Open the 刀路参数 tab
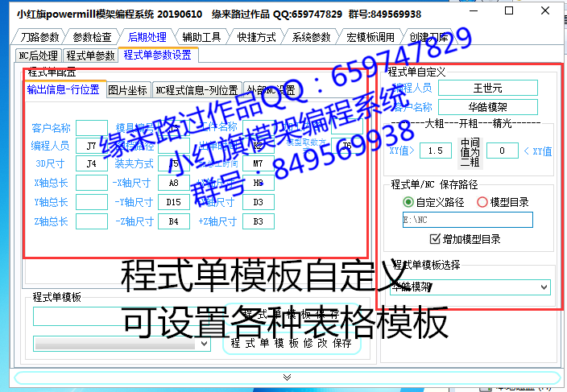This screenshot has width=567, height=392. (39, 37)
